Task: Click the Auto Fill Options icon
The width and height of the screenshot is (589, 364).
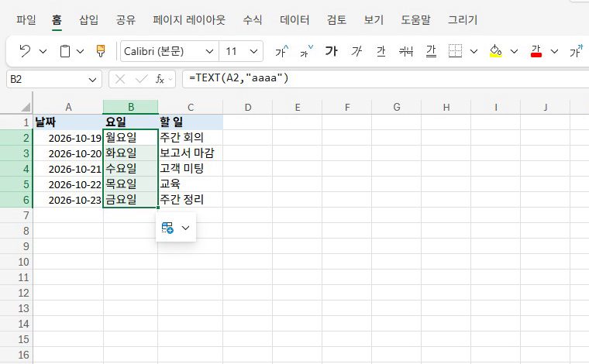Action: point(167,228)
